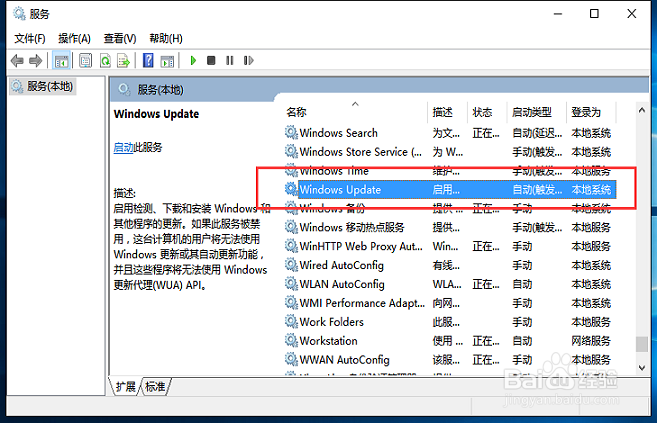Click the gear icon beside WinHTTP Web Proxy
The height and width of the screenshot is (423, 657).
point(291,246)
